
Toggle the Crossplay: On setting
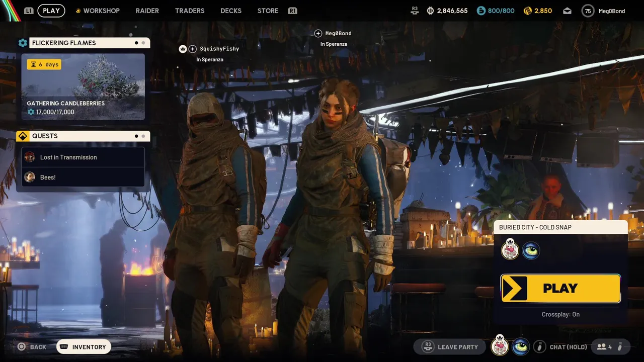(560, 314)
